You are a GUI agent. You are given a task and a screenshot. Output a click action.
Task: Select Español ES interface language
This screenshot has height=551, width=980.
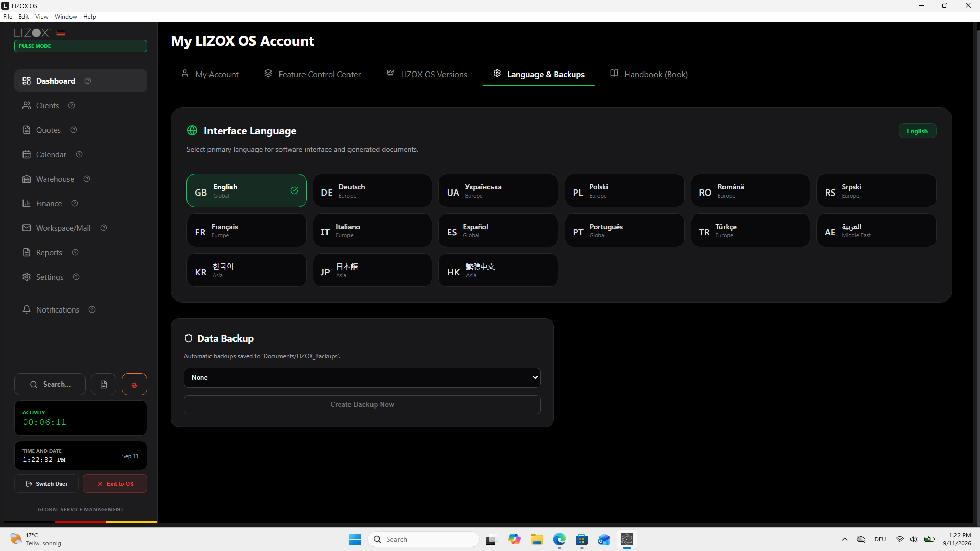point(498,230)
